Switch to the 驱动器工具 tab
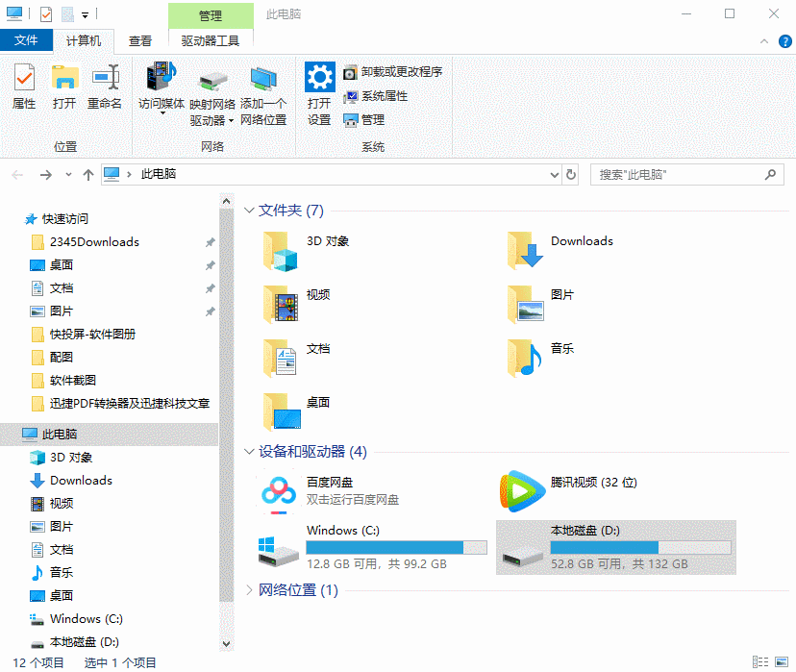The width and height of the screenshot is (796, 672). pyautogui.click(x=211, y=40)
